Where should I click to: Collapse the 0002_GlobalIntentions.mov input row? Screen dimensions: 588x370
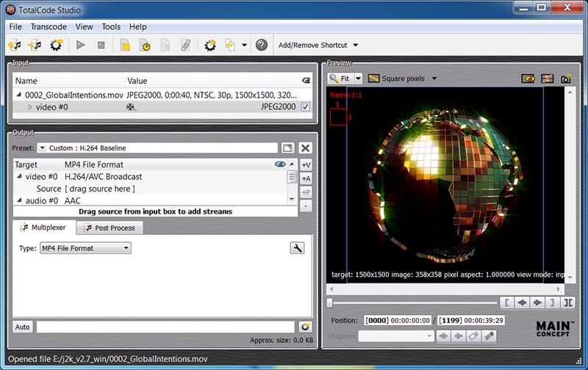click(x=19, y=95)
